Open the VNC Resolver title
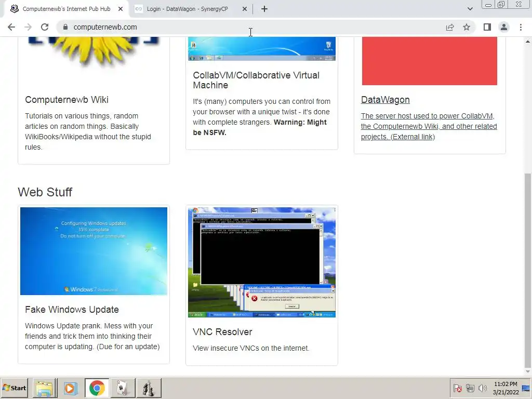532x399 pixels. point(222,332)
